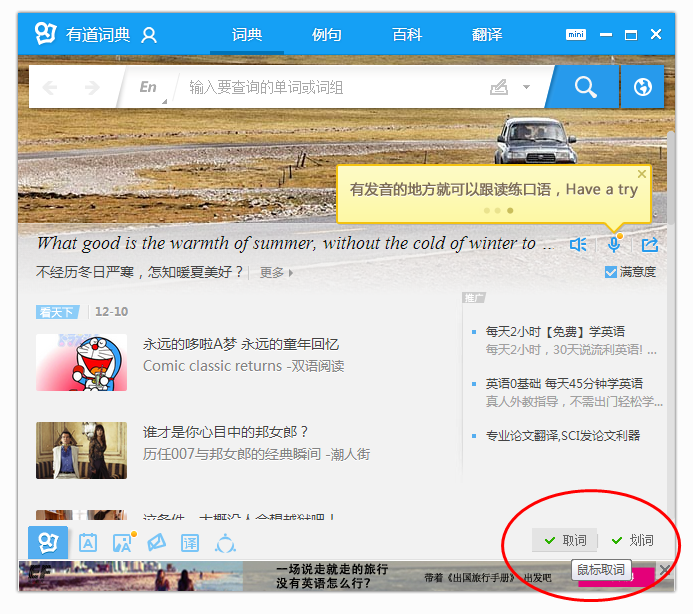The height and width of the screenshot is (614, 693).
Task: Select the first tip page indicator dot
Action: (x=487, y=210)
